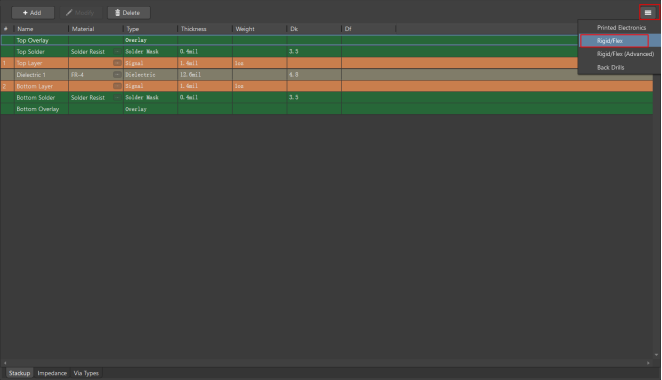Open the hamburger features menu icon
Screen dimensions: 662x380
coord(648,13)
